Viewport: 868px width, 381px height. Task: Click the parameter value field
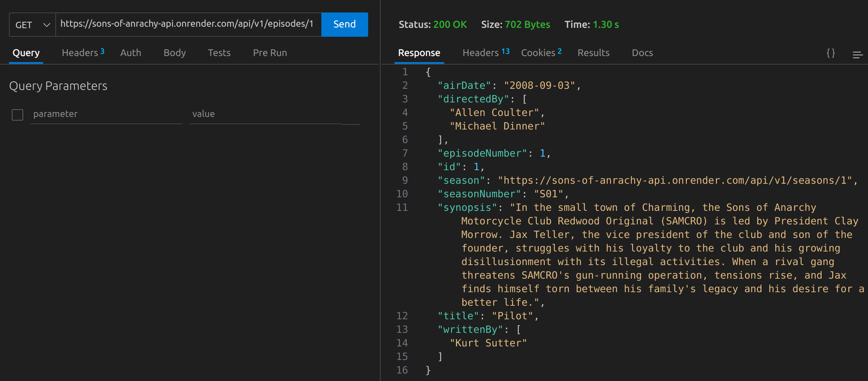click(x=266, y=114)
